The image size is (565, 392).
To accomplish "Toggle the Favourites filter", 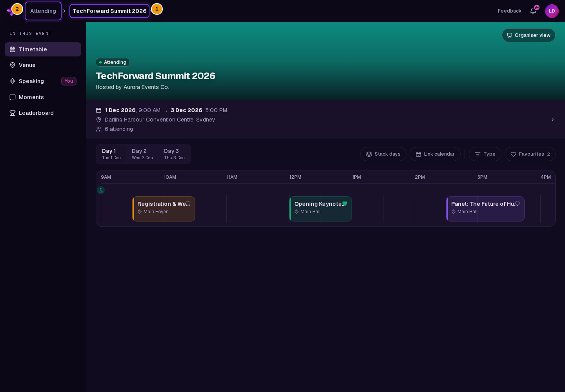I will [x=530, y=154].
